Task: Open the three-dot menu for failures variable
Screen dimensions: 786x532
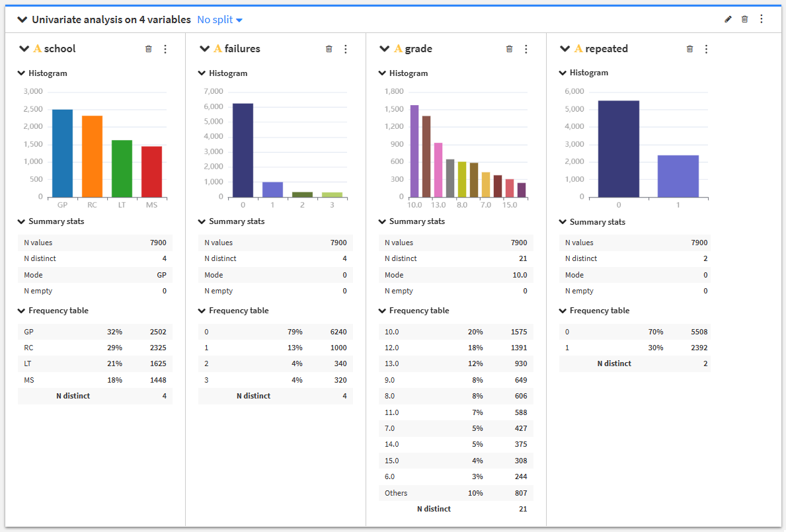Action: [345, 49]
